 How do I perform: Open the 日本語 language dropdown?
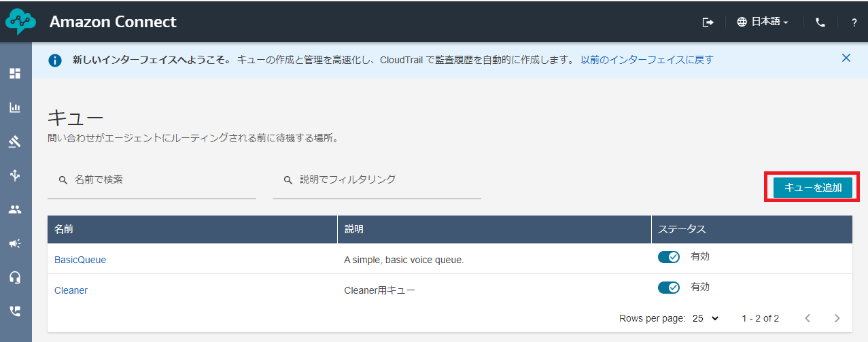click(x=763, y=22)
